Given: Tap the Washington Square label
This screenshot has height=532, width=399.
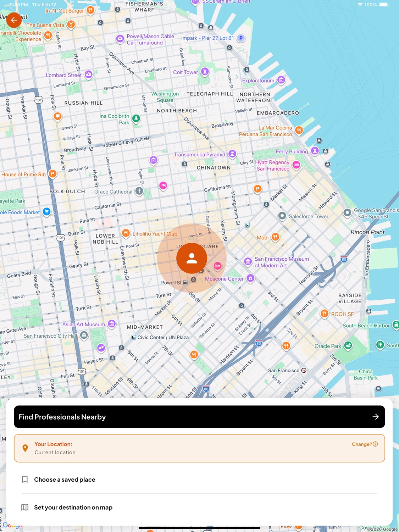Looking at the screenshot, I should [x=165, y=97].
